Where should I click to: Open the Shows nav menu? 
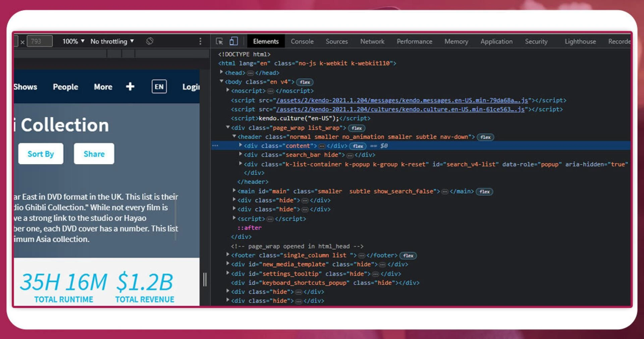[25, 87]
